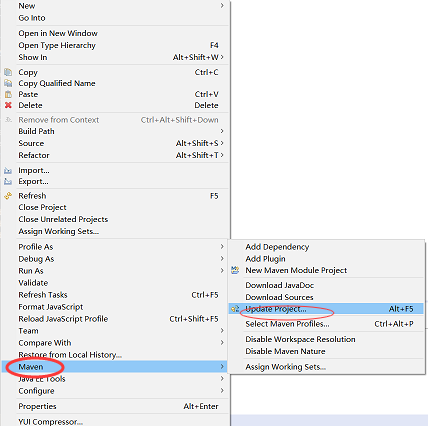Screen dimensions: 428x426
Task: Expand the Show In submenu arrow
Action: click(x=222, y=57)
